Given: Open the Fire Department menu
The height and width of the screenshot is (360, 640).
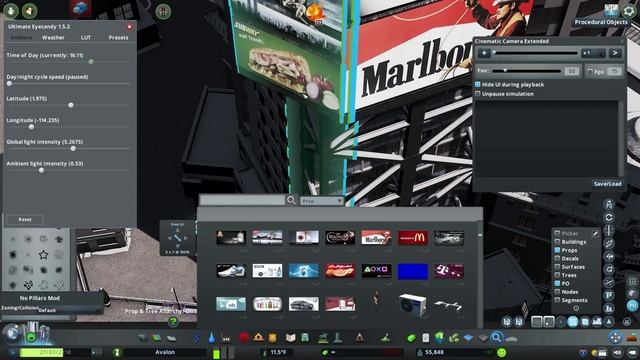Looking at the screenshot, I should point(258,338).
